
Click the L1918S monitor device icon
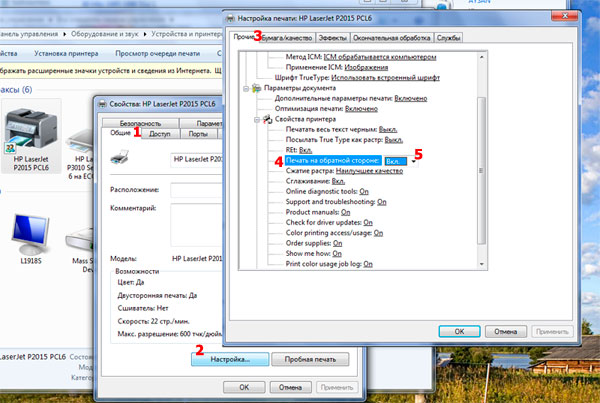click(31, 234)
